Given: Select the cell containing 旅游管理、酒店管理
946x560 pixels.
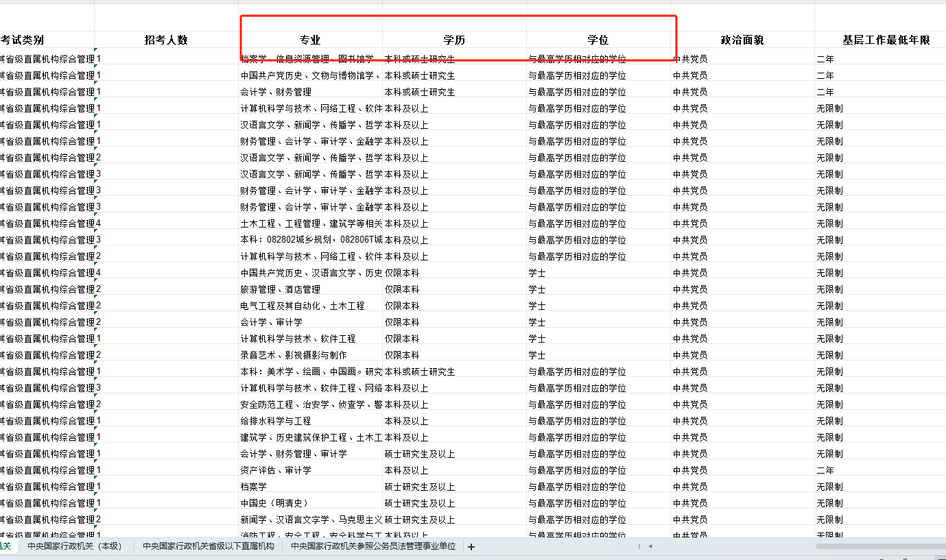Looking at the screenshot, I should pos(288,289).
